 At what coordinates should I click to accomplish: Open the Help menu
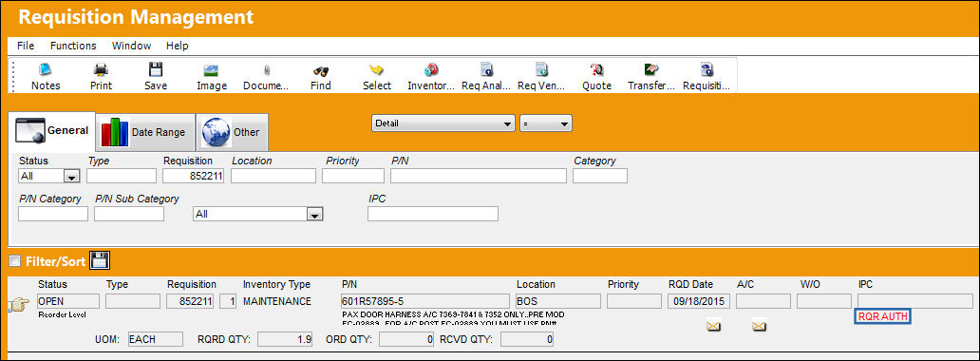point(178,46)
